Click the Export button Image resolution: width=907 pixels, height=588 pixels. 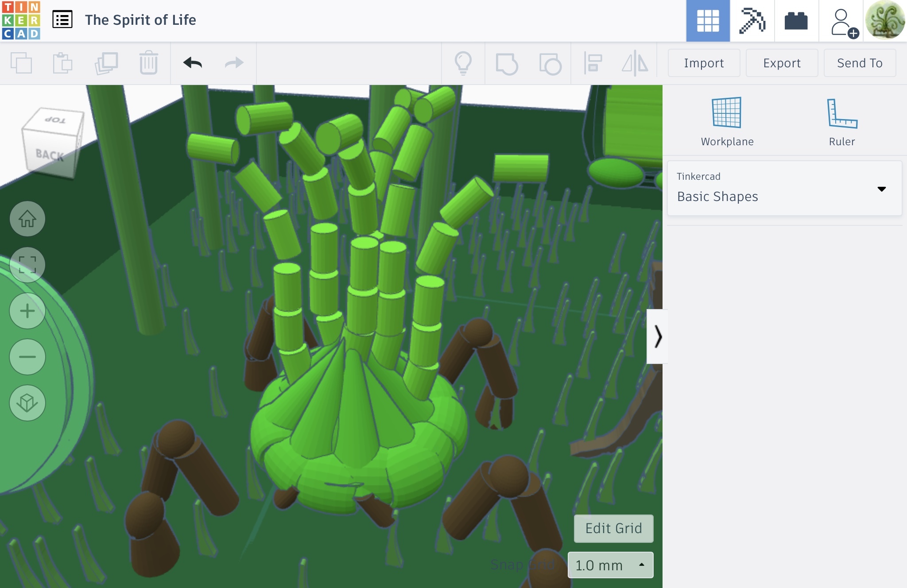pyautogui.click(x=782, y=63)
